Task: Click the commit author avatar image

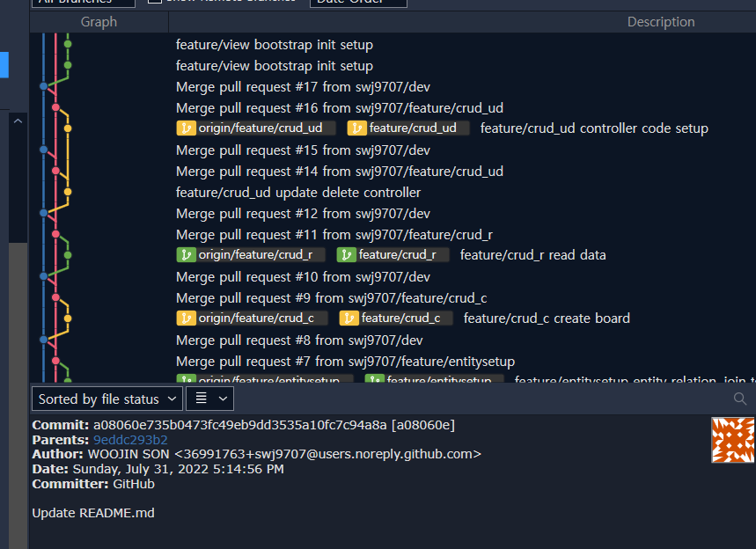Action: pos(732,439)
